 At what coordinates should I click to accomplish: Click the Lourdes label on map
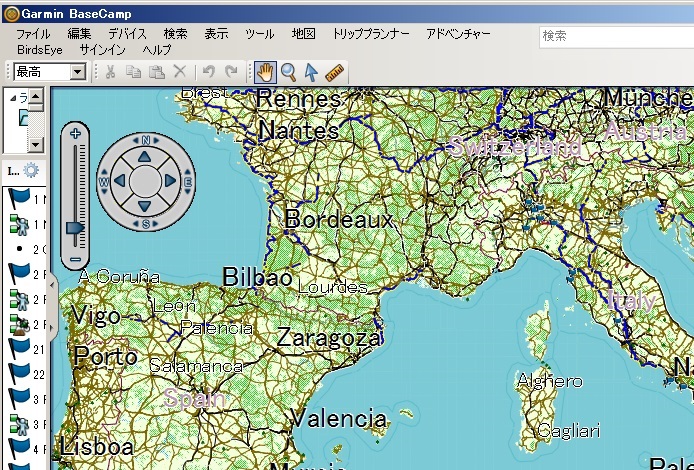[x=333, y=287]
